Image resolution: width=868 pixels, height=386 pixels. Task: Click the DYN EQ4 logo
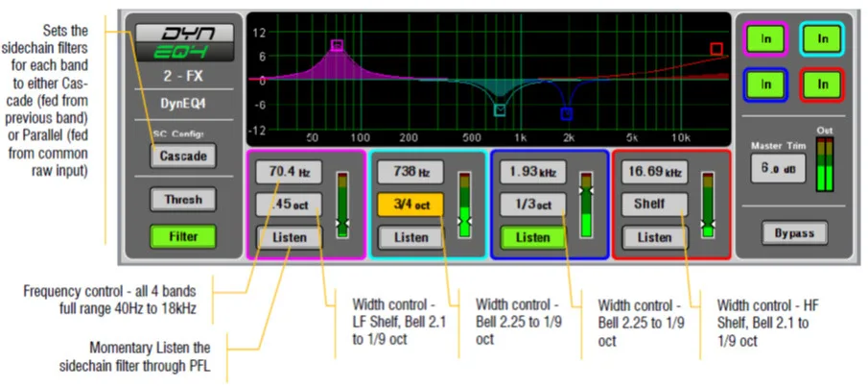(184, 42)
